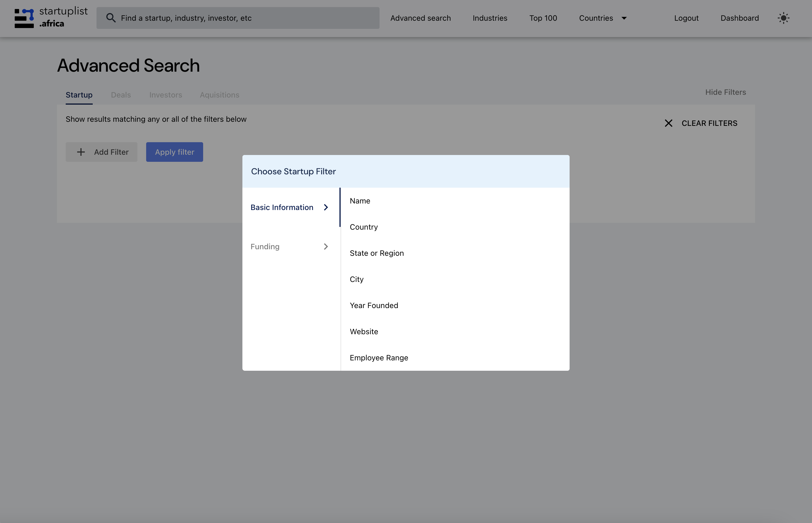Image resolution: width=812 pixels, height=523 pixels.
Task: Switch to the Deals tab
Action: [x=121, y=95]
